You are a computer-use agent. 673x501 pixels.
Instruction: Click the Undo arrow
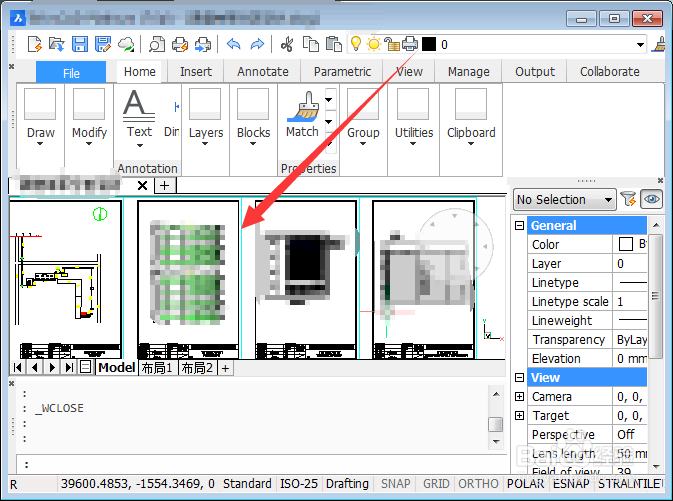(233, 44)
